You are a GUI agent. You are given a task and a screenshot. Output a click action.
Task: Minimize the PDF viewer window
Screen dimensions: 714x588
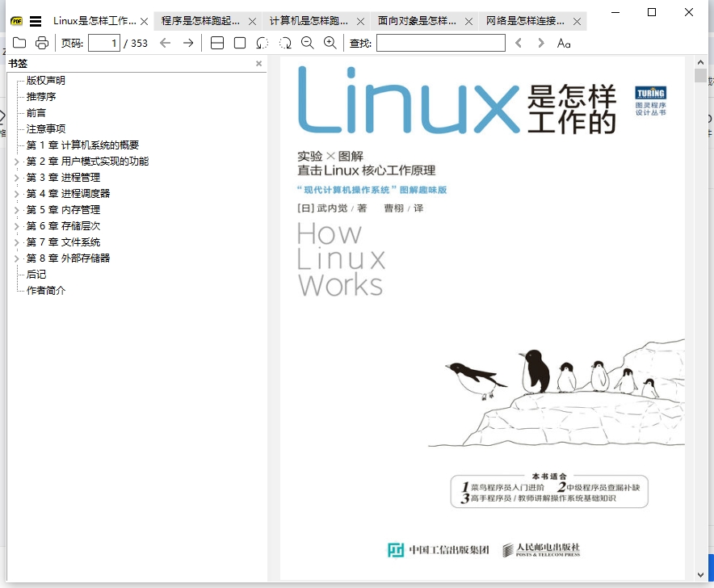click(x=615, y=12)
